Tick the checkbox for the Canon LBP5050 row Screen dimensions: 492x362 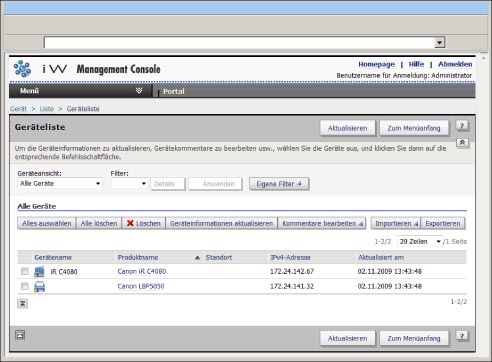(x=25, y=286)
